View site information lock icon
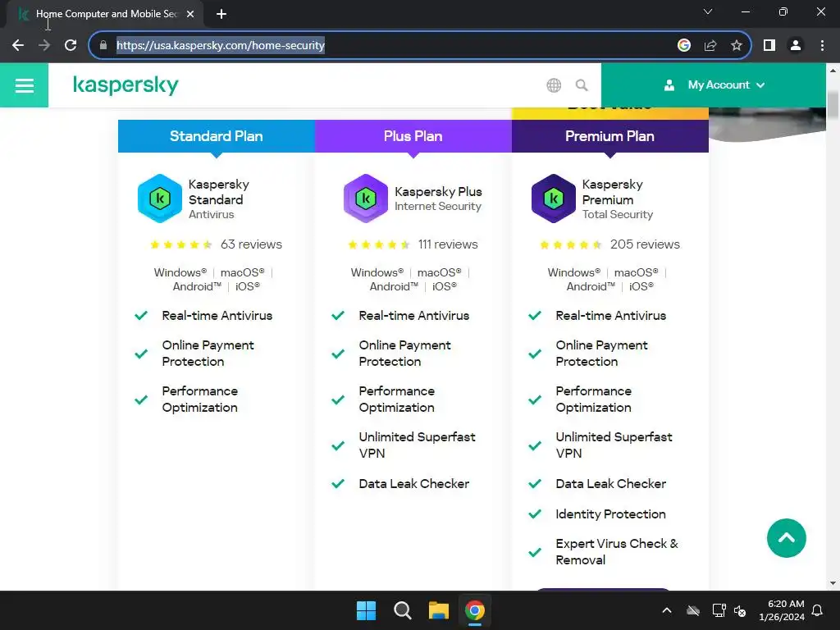The height and width of the screenshot is (630, 840). click(103, 46)
